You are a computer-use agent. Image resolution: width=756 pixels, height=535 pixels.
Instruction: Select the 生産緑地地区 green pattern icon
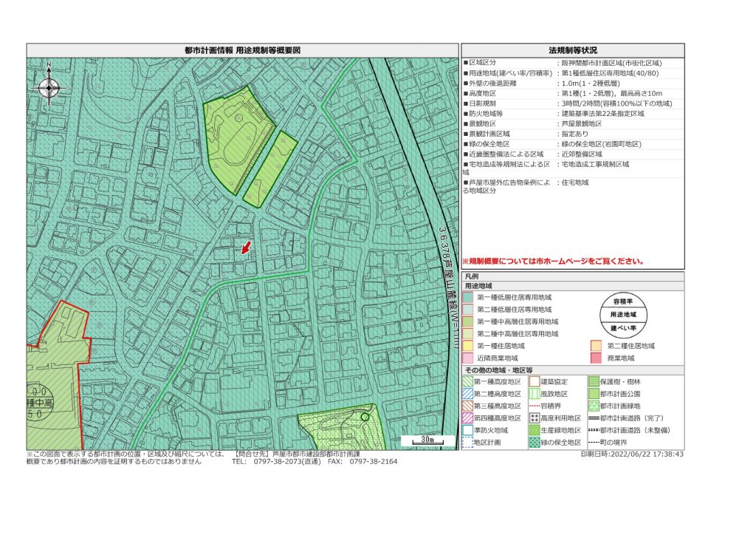point(534,430)
